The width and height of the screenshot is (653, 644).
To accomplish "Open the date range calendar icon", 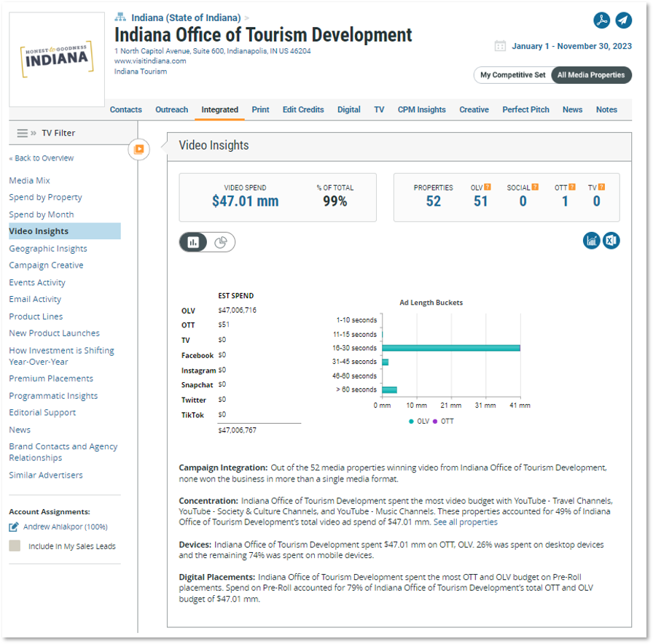I will 500,46.
